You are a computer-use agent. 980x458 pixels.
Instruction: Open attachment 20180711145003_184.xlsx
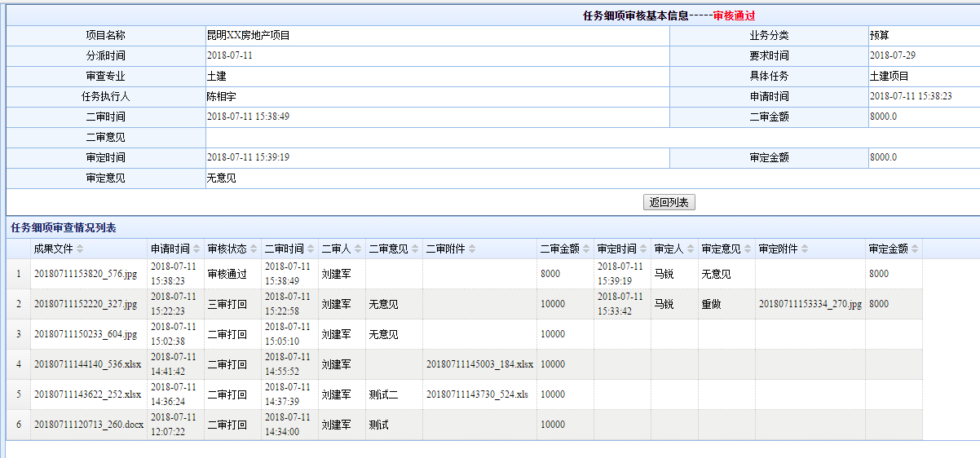coord(479,364)
